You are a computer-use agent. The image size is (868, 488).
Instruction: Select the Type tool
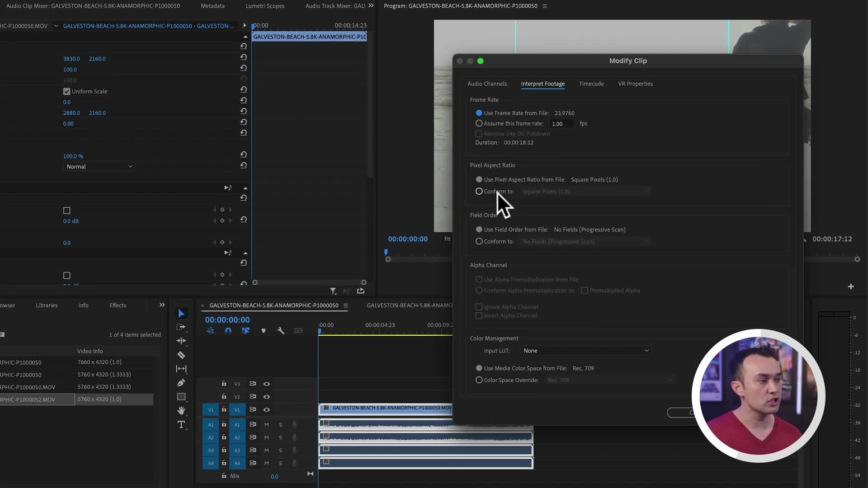click(181, 425)
